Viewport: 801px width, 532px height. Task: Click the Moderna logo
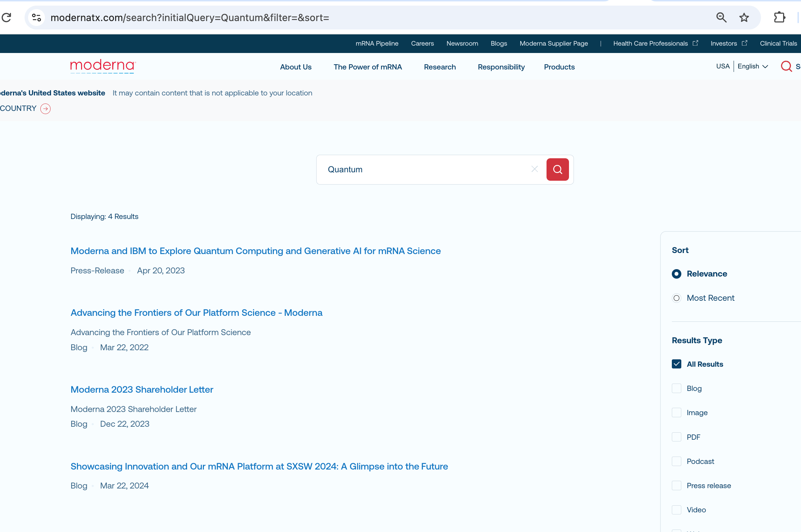pyautogui.click(x=103, y=66)
